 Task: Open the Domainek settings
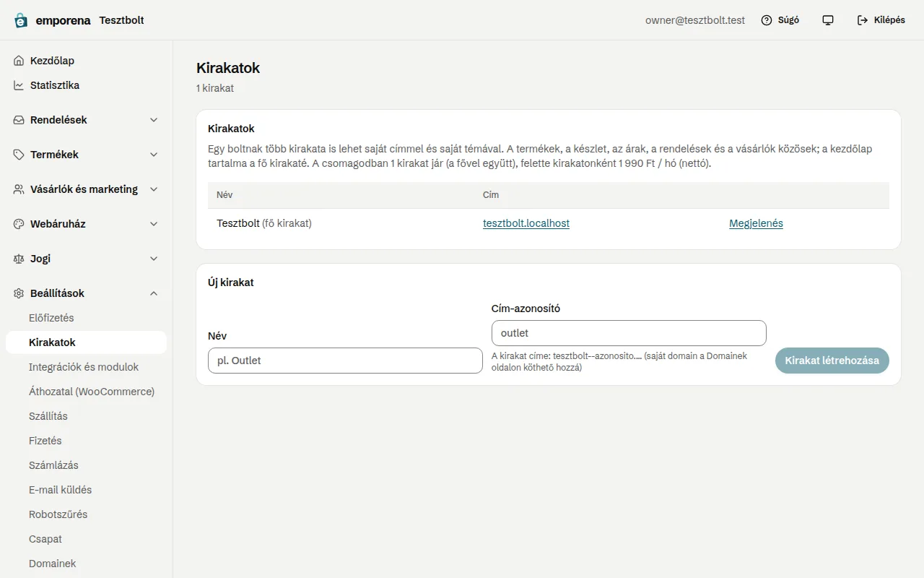[x=86, y=564]
